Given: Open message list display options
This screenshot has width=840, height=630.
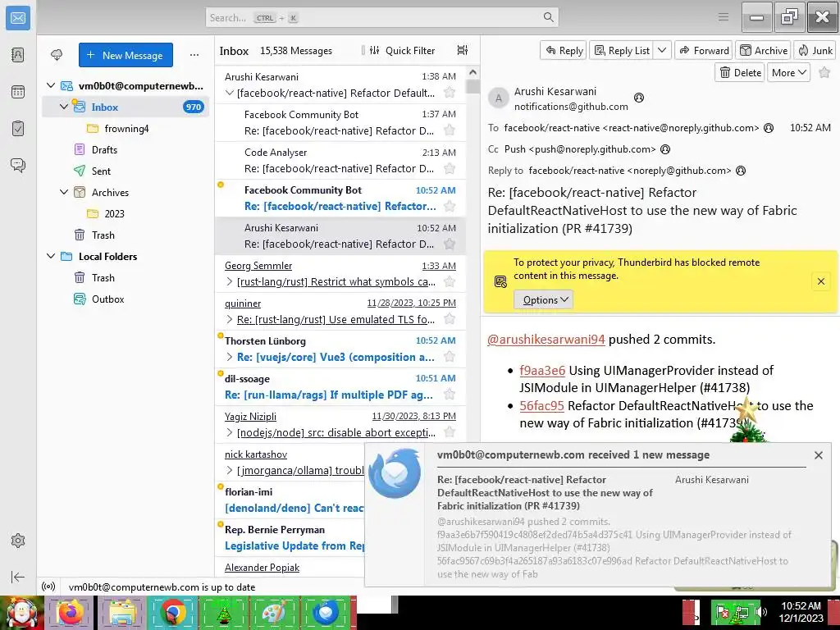Looking at the screenshot, I should pos(463,50).
